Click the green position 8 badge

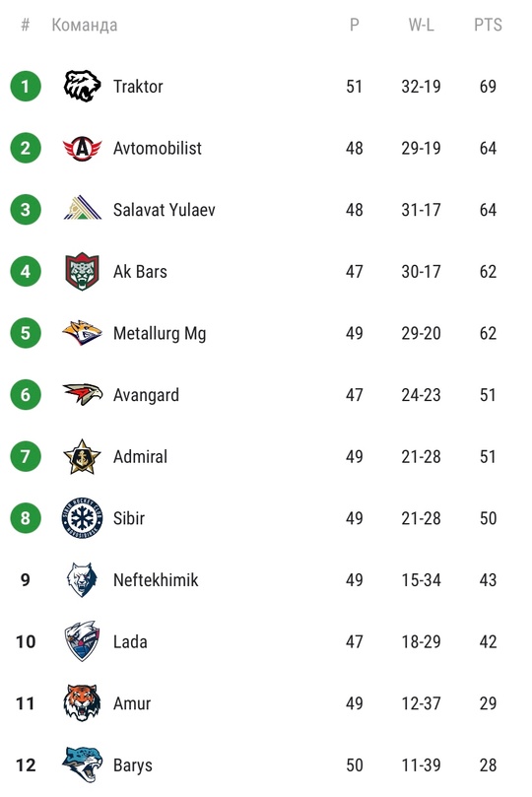(26, 518)
